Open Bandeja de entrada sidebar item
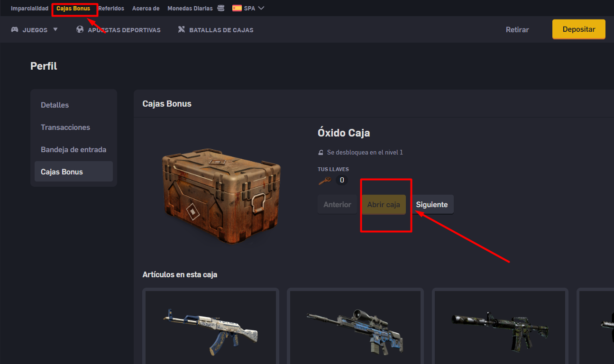Viewport: 614px width, 364px height. coord(73,149)
